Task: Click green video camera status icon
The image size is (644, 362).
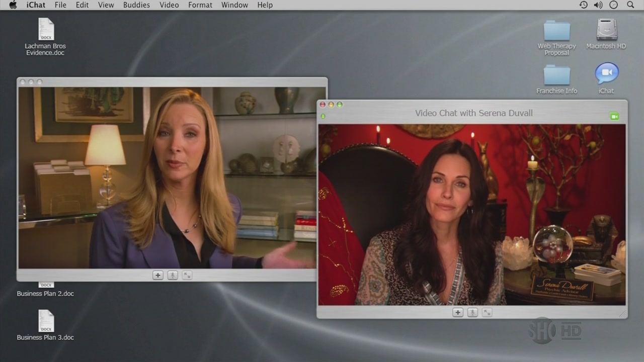Action: (x=614, y=116)
